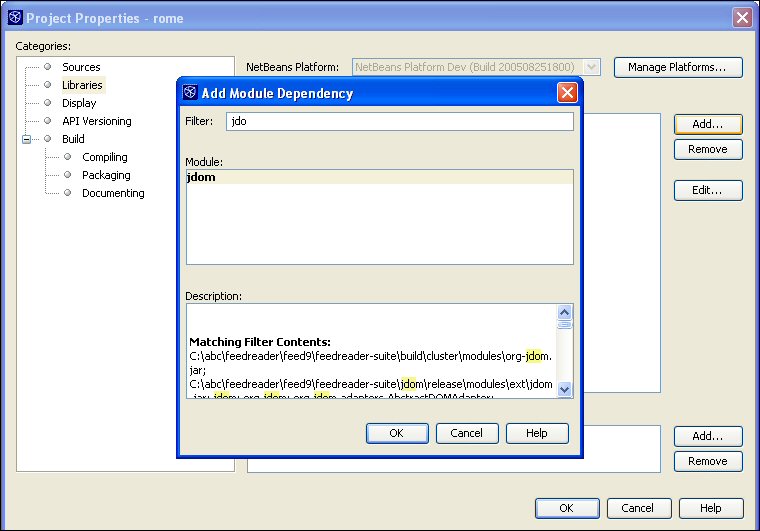Click Project Properties title bar icon

coord(15,17)
